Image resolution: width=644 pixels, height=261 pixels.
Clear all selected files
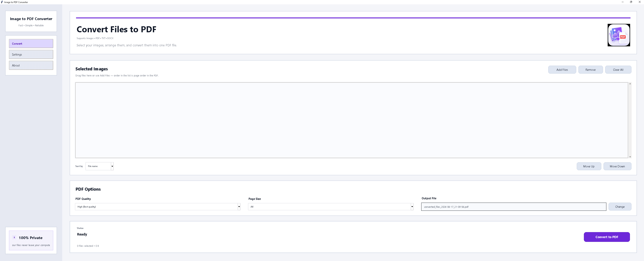tap(618, 70)
